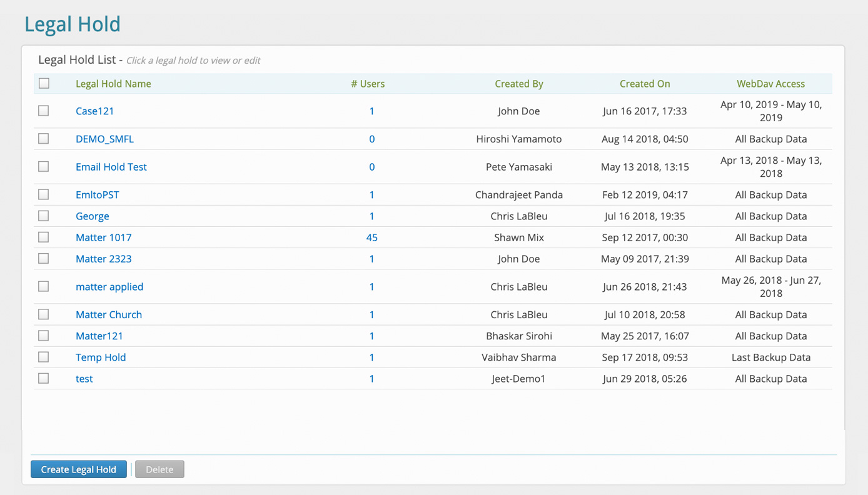Select all holds using the header checkbox
Screen dimensions: 868x495
[44, 82]
